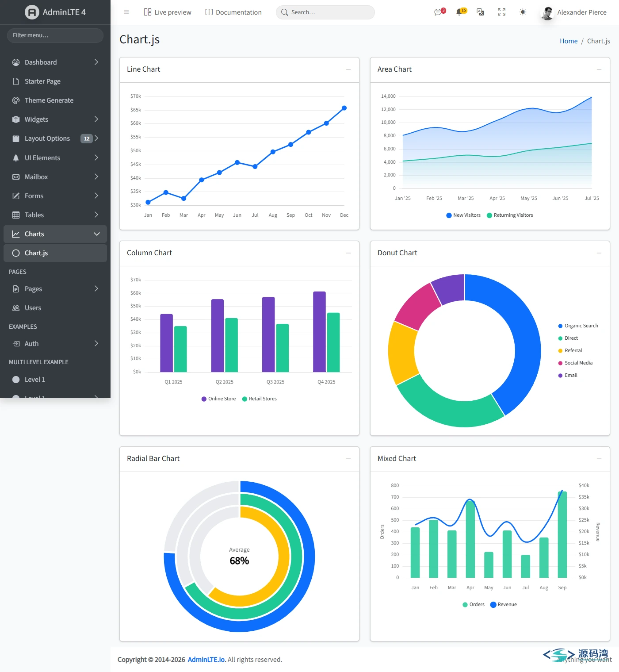Click the Starter Page file icon
The image size is (619, 672).
16,81
